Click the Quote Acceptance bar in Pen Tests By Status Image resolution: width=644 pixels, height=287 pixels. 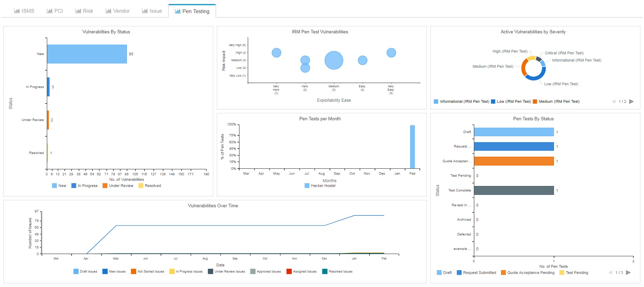(514, 161)
